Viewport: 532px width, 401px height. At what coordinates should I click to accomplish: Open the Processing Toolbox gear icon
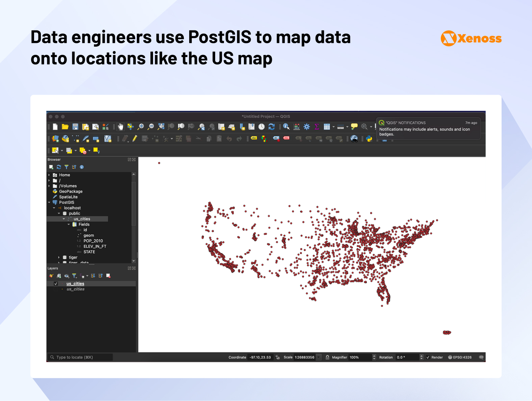tap(307, 127)
